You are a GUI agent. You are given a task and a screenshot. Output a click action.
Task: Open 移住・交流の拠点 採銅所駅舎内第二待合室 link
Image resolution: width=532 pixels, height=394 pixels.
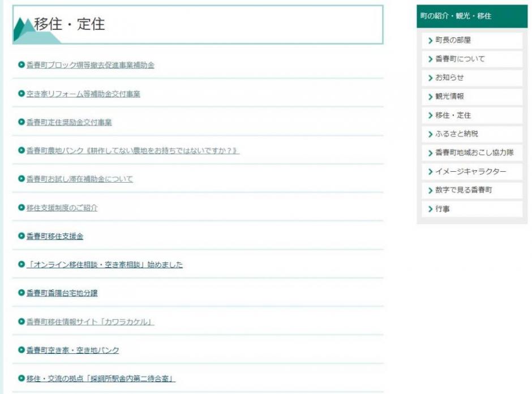point(101,378)
